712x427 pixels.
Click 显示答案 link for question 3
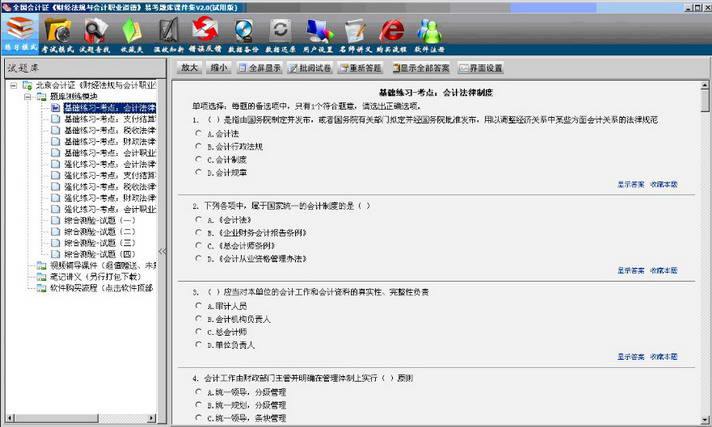point(630,357)
